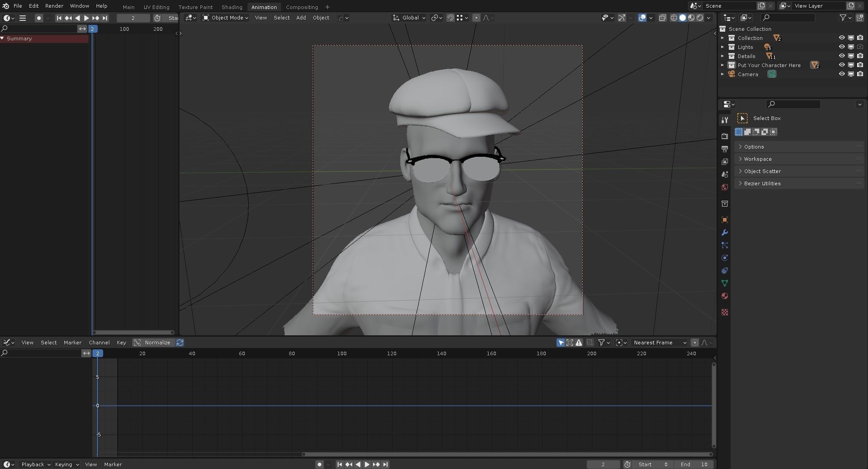Open the Scene properties tab icon
Image resolution: width=868 pixels, height=469 pixels.
[724, 174]
